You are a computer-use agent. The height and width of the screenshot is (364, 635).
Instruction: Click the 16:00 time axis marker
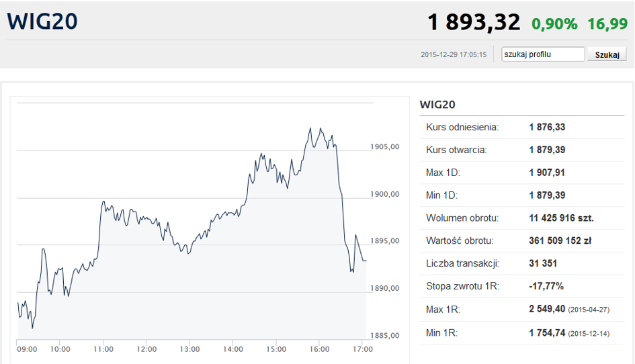319,349
